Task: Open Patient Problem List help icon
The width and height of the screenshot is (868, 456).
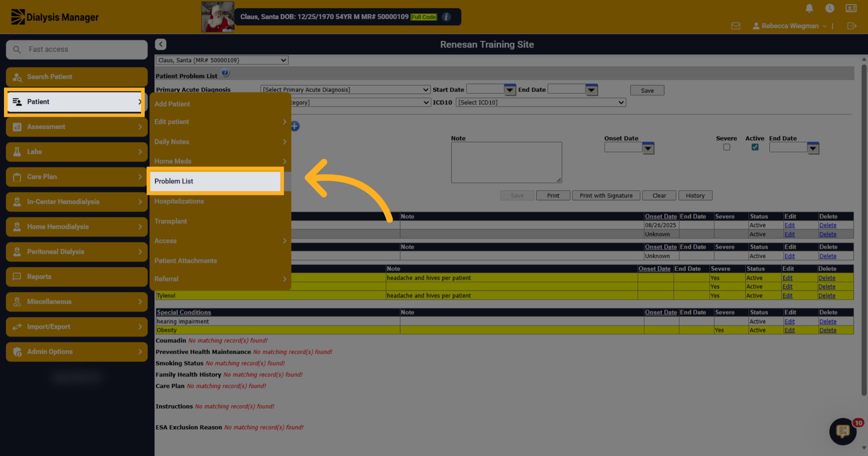Action: point(225,73)
